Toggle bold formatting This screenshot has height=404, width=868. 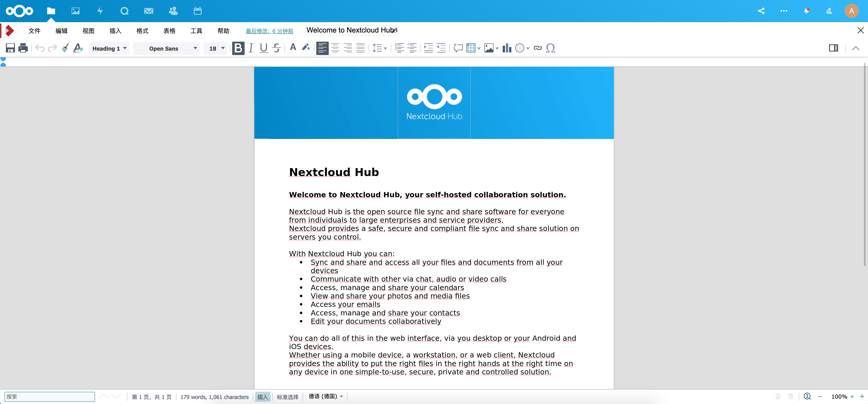238,48
